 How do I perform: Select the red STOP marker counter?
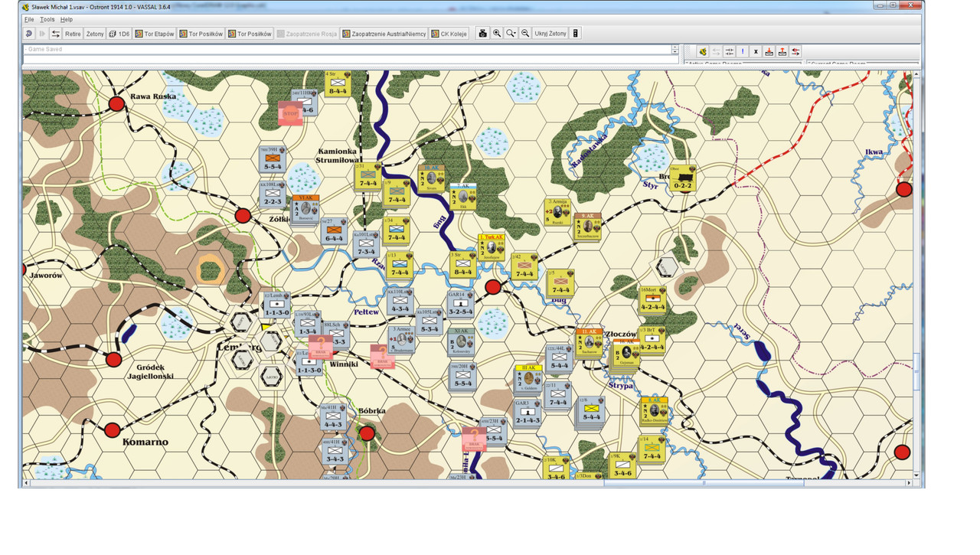click(291, 115)
